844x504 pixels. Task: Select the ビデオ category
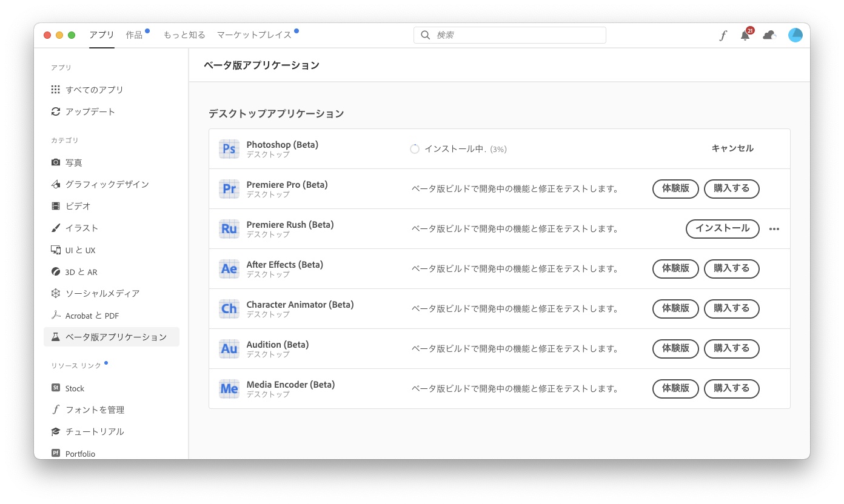coord(112,206)
